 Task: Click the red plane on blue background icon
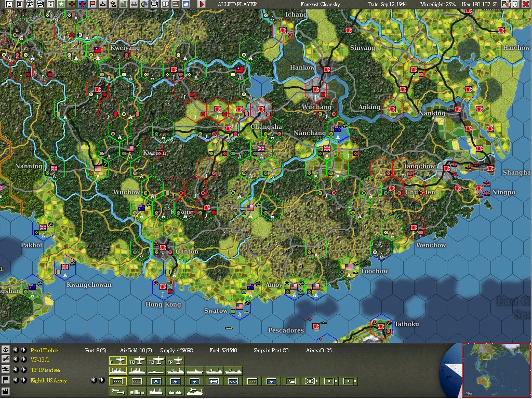point(82,4)
